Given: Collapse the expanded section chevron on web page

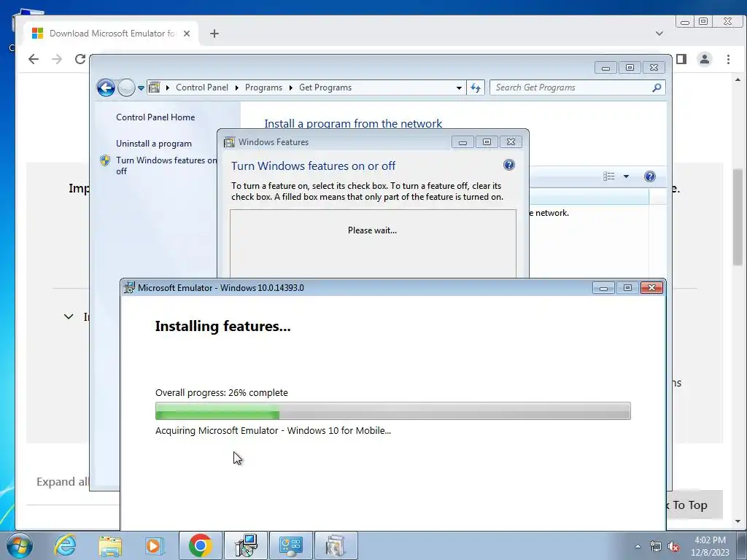Looking at the screenshot, I should point(69,316).
